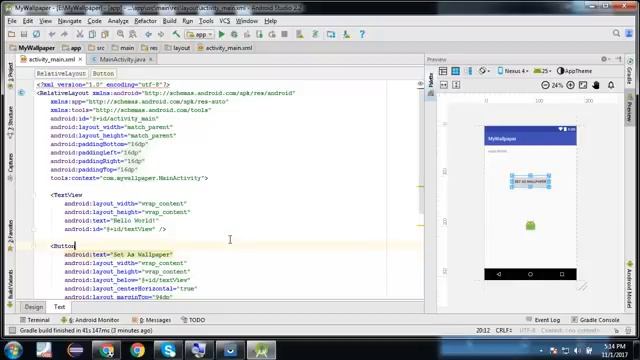The image size is (640, 360).
Task: Zoom in the preview with plus icon
Action: pyautogui.click(x=571, y=85)
